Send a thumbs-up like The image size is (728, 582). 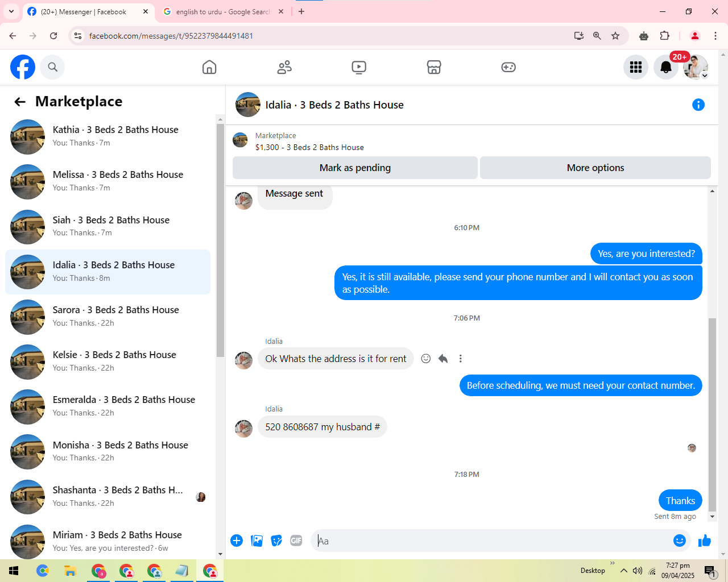[x=705, y=541]
